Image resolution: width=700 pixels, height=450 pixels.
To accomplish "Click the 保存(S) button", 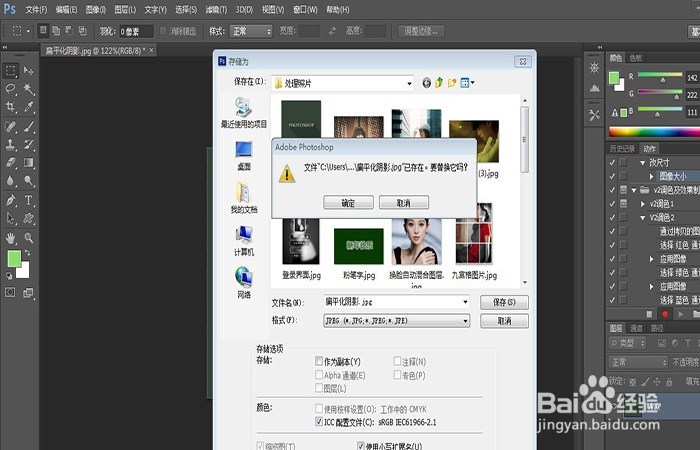I will [504, 302].
